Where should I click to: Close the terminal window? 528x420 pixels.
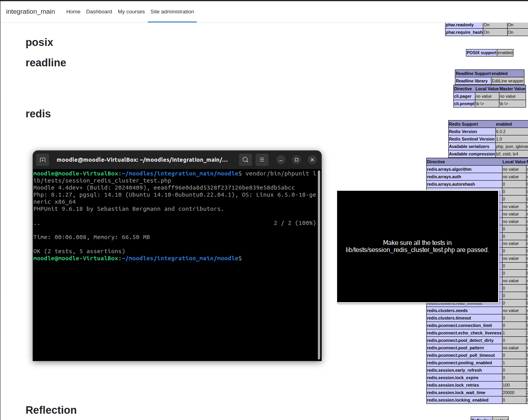tap(312, 160)
